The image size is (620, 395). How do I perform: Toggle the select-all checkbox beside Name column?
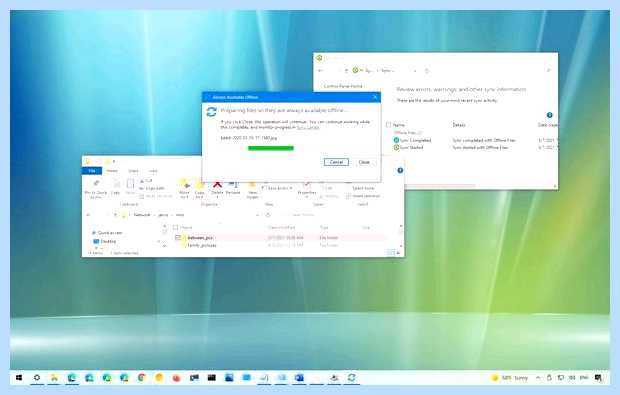tap(175, 227)
